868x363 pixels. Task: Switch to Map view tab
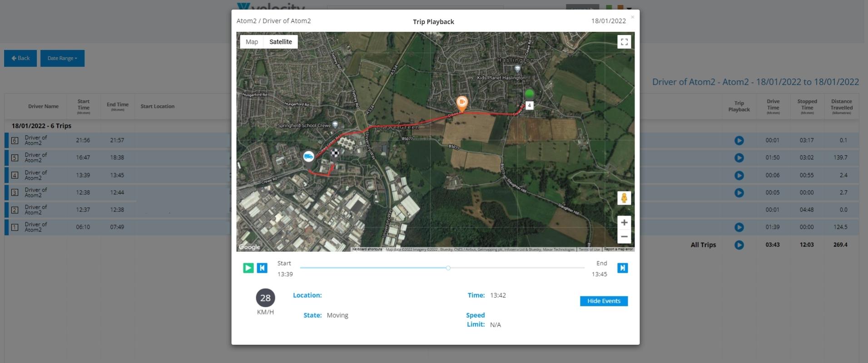point(252,42)
